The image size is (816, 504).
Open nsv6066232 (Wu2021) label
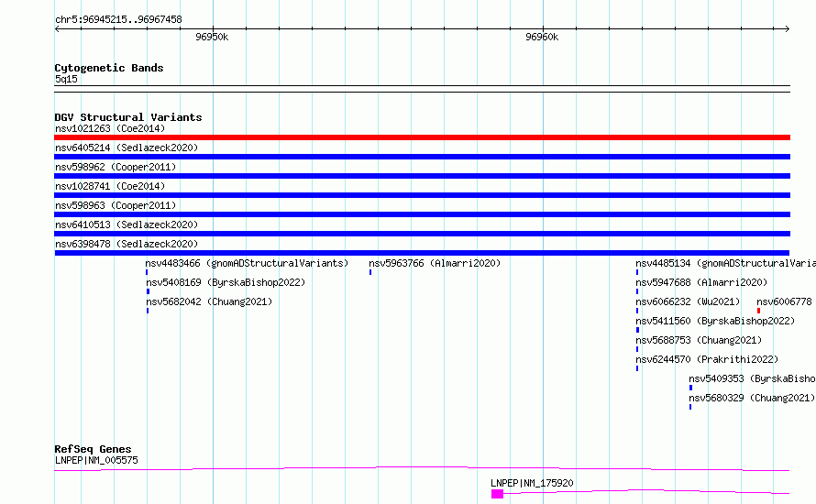coord(688,301)
